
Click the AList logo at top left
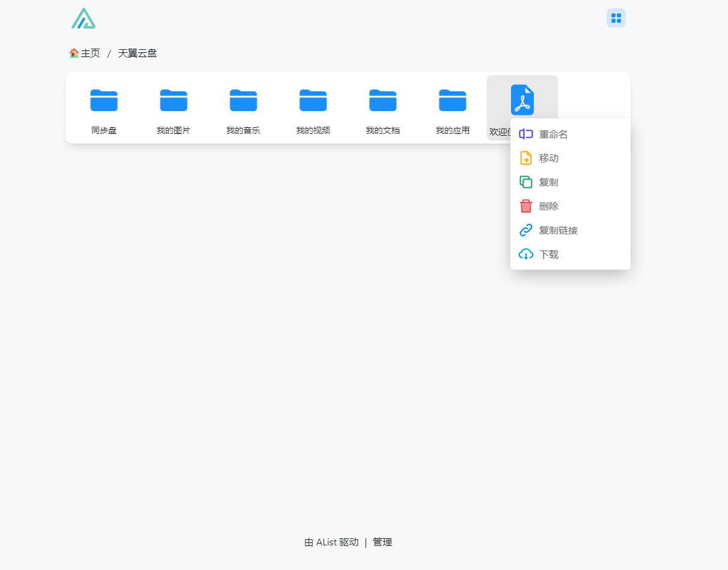click(x=84, y=18)
